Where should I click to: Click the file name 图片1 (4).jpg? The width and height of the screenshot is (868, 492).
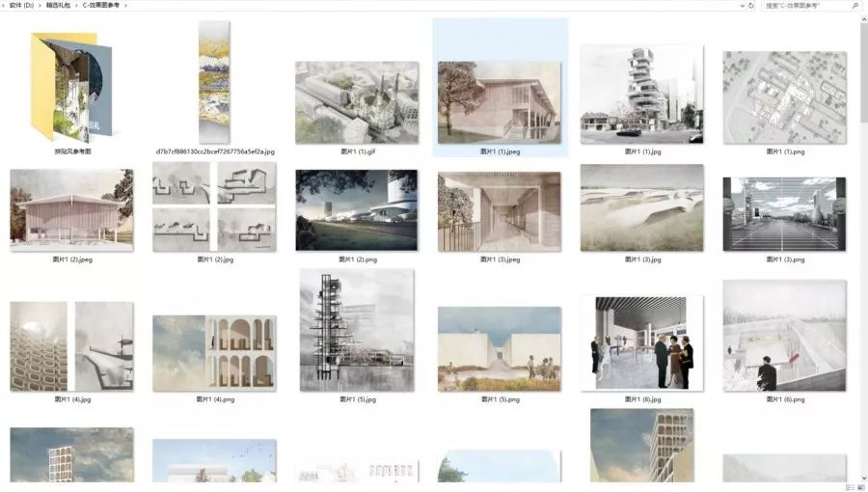coord(72,399)
